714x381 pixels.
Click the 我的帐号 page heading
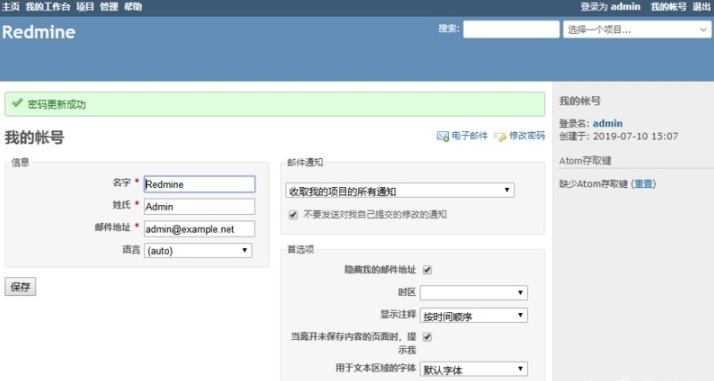click(34, 137)
